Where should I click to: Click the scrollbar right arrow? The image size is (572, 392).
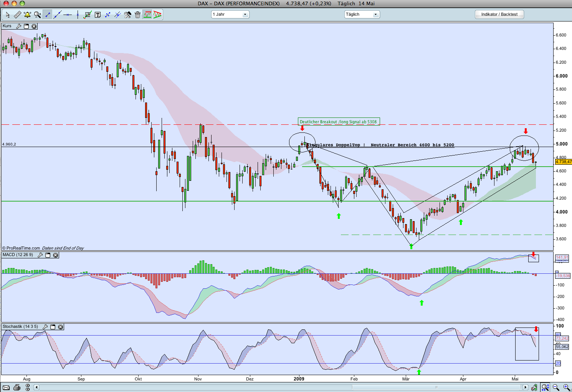(526, 387)
